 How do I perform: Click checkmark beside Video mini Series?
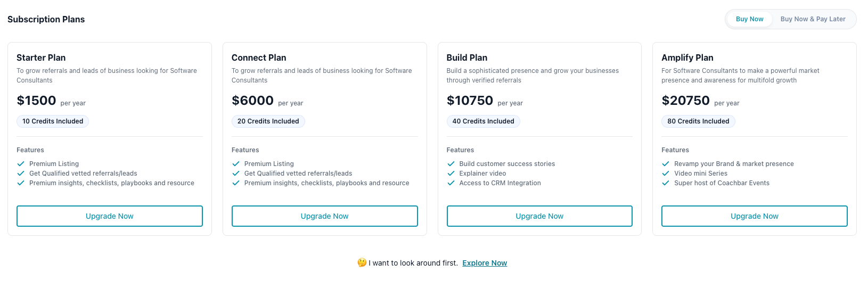[x=666, y=174]
